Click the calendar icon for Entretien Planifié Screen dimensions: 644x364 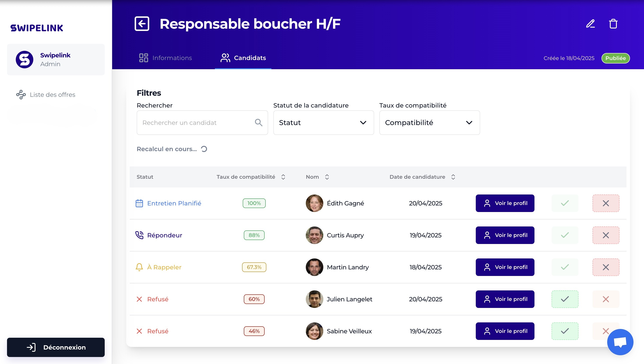click(x=139, y=203)
